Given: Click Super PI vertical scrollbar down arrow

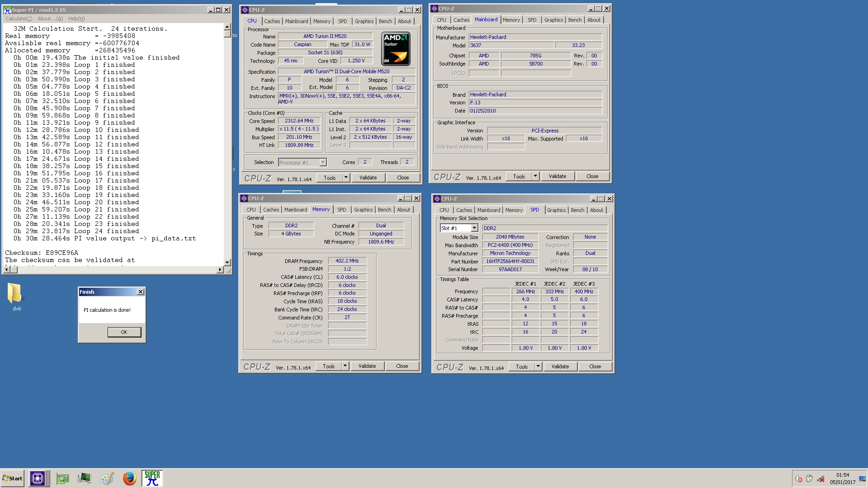Looking at the screenshot, I should (x=227, y=262).
